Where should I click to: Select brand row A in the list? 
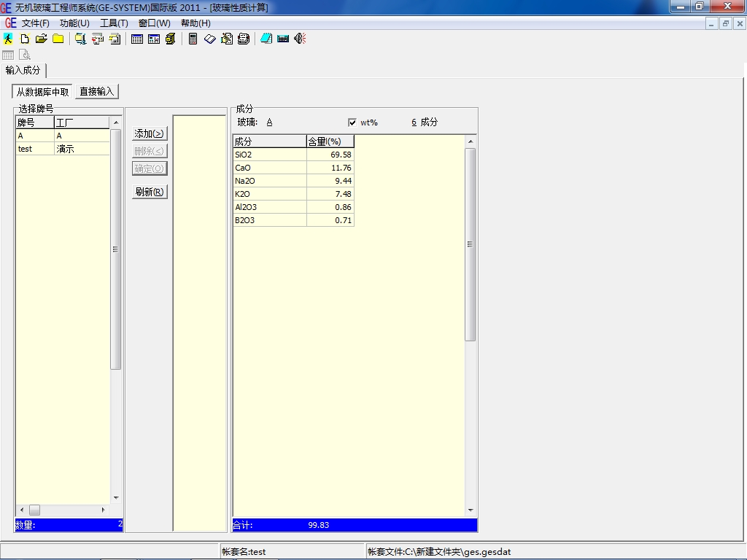63,136
